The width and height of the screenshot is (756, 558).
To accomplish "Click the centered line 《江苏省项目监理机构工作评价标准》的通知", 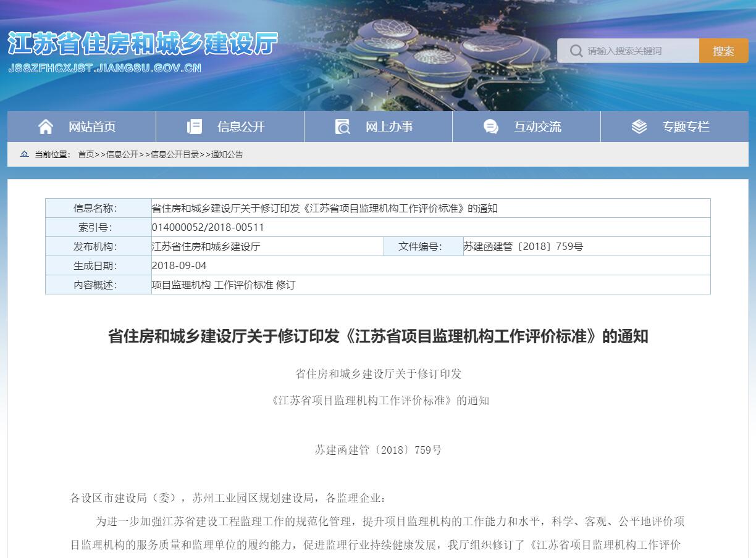I will (379, 400).
